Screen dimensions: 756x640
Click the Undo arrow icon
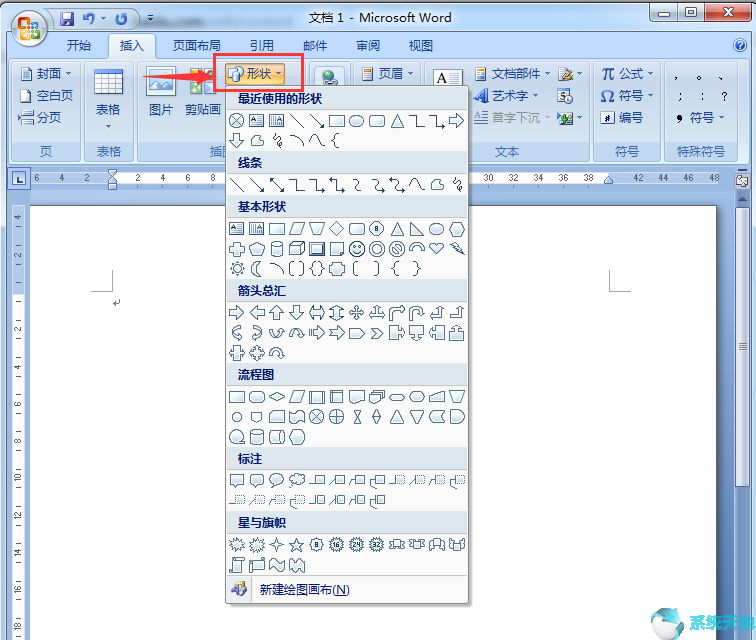coord(88,19)
